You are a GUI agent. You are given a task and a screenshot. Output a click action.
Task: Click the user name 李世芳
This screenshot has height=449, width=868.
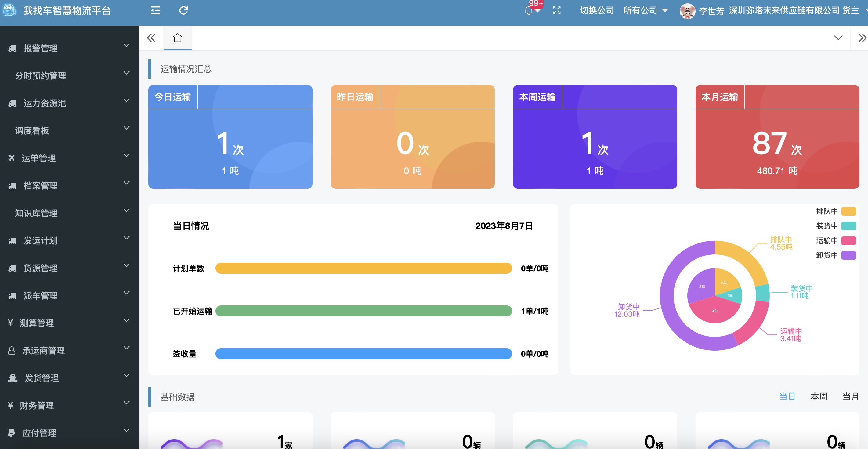tap(711, 11)
